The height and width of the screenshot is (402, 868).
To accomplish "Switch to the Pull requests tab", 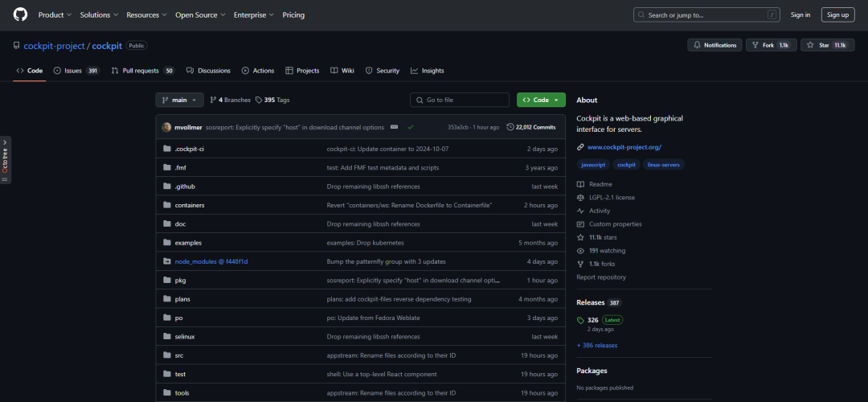I will (143, 71).
